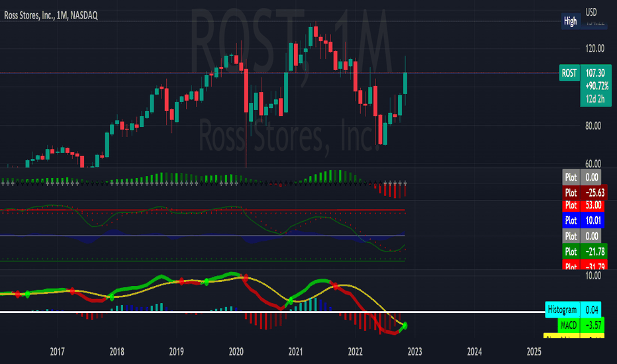The image size is (617, 364).
Task: Click the 10.00 value on MACD axis
Action: pos(593,275)
